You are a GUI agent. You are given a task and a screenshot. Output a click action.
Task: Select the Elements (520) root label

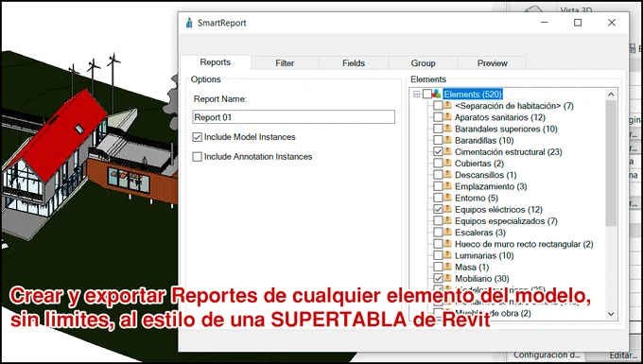473,95
